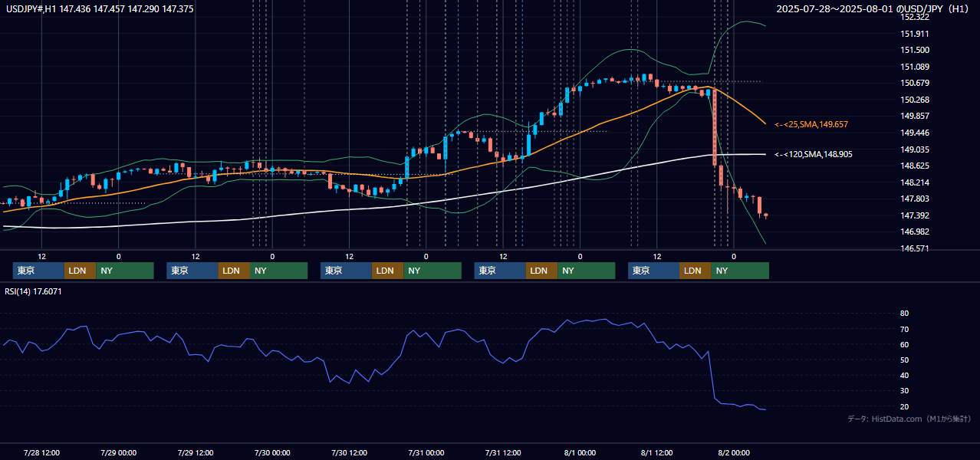980x460 pixels.
Task: Click the 2025-07-28～2025-08-01 USD/JPY (H1) heading
Action: pyautogui.click(x=873, y=8)
